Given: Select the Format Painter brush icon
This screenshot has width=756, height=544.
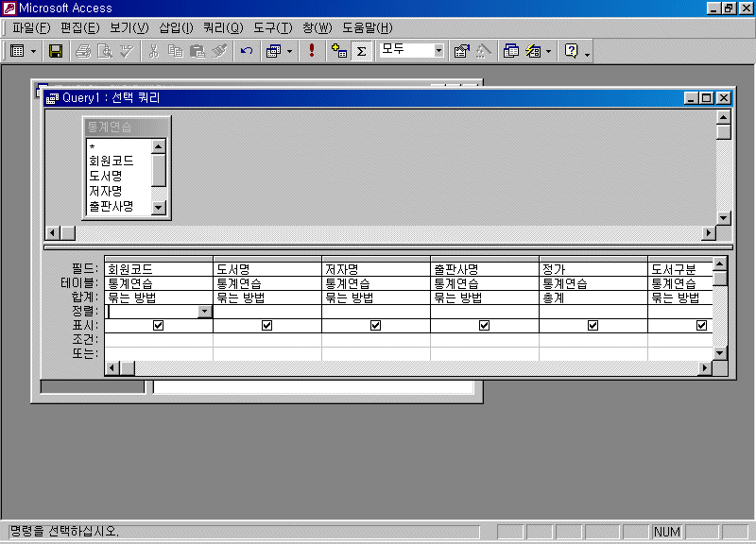Looking at the screenshot, I should point(219,51).
